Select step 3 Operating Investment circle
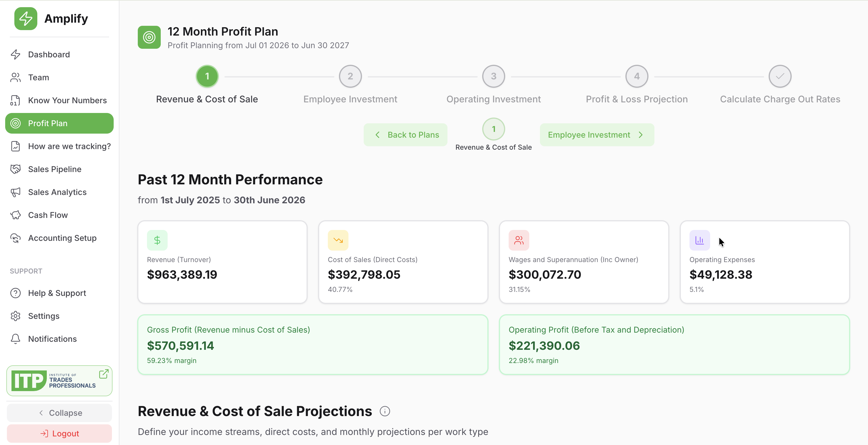Screen dimensions: 868x445 494,76
